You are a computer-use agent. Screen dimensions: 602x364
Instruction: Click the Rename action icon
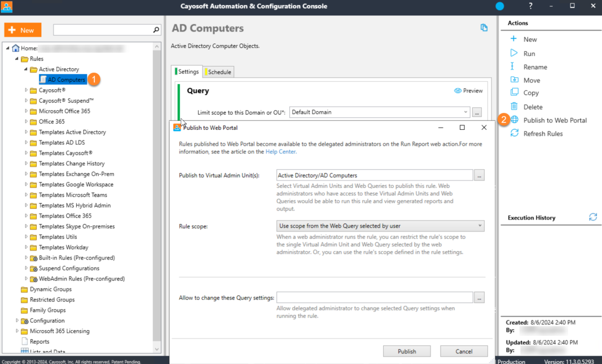tap(512, 67)
